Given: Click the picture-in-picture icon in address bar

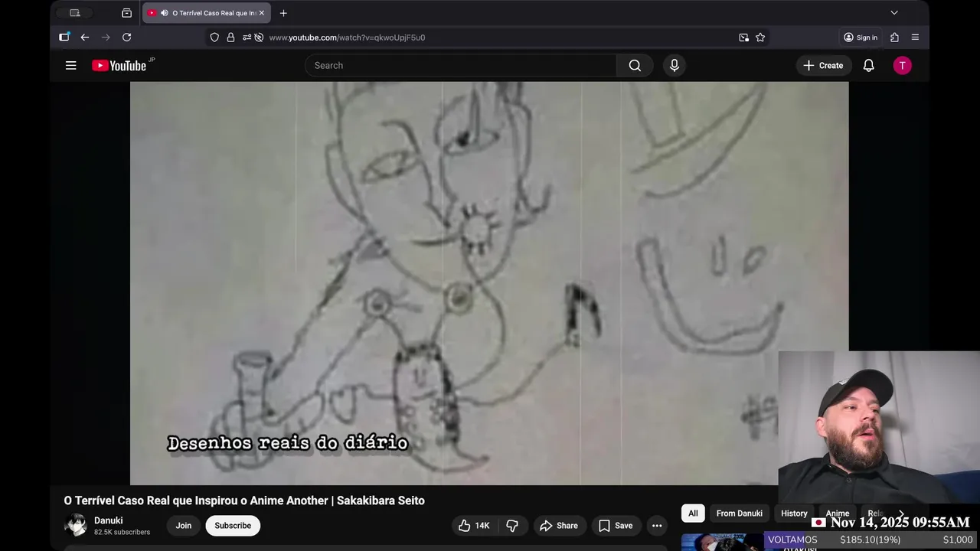Looking at the screenshot, I should click(743, 37).
